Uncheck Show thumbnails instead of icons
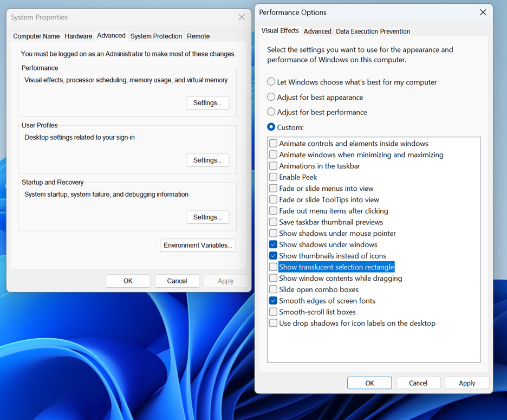The height and width of the screenshot is (420, 507). (x=273, y=256)
